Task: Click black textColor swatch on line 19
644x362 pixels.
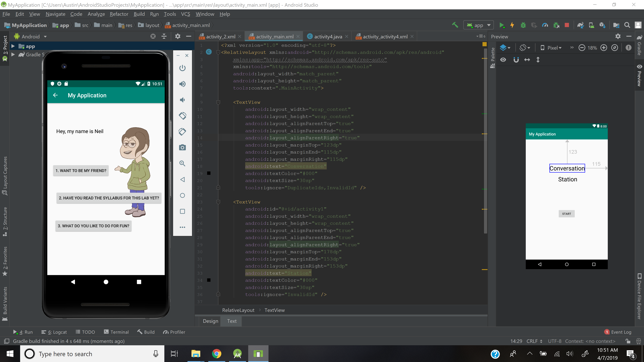Action: coord(209,173)
